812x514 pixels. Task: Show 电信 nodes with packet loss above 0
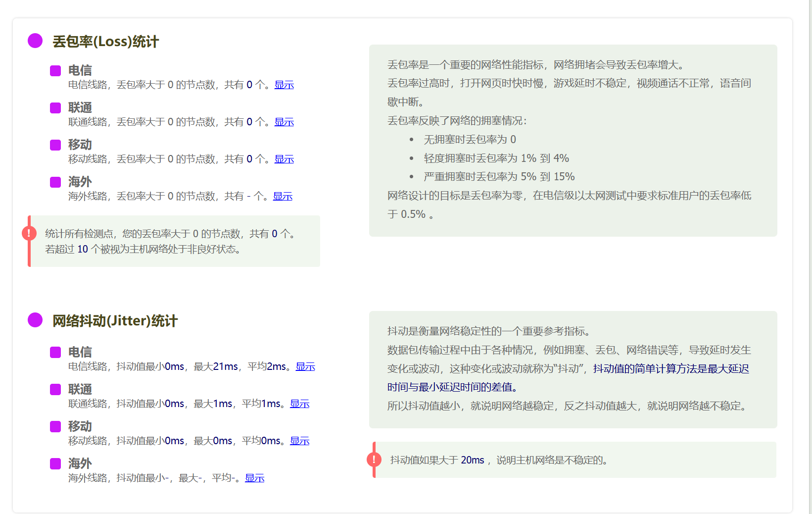(x=284, y=85)
